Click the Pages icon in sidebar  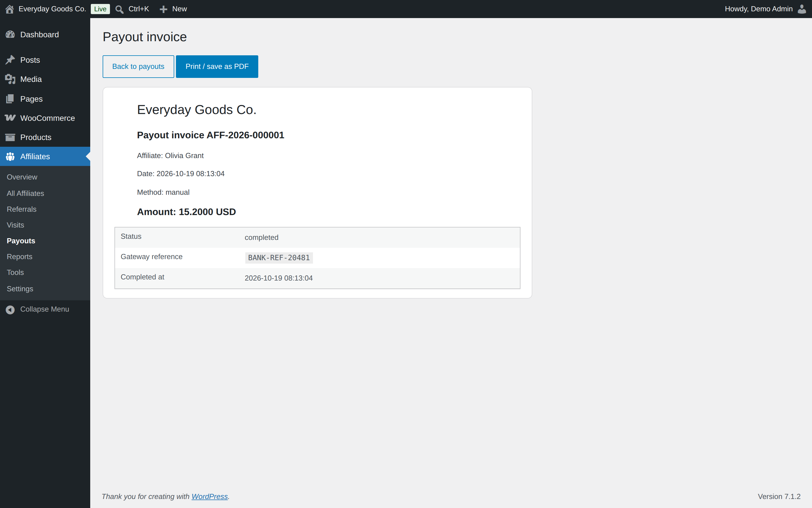[x=10, y=99]
